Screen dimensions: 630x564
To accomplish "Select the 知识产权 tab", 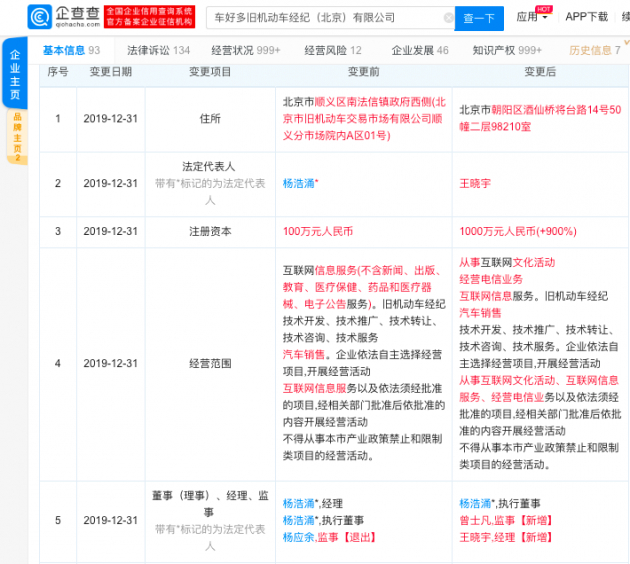I will pos(507,50).
